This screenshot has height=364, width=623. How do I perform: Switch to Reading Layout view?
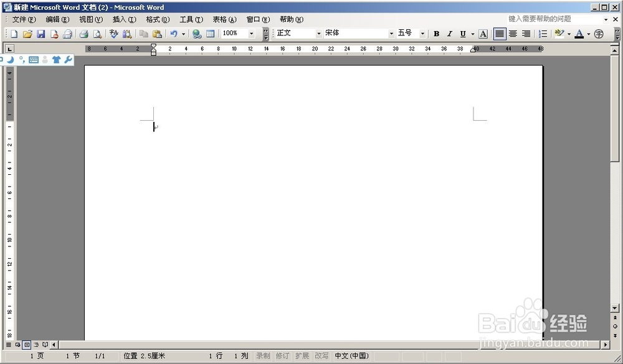click(45, 345)
